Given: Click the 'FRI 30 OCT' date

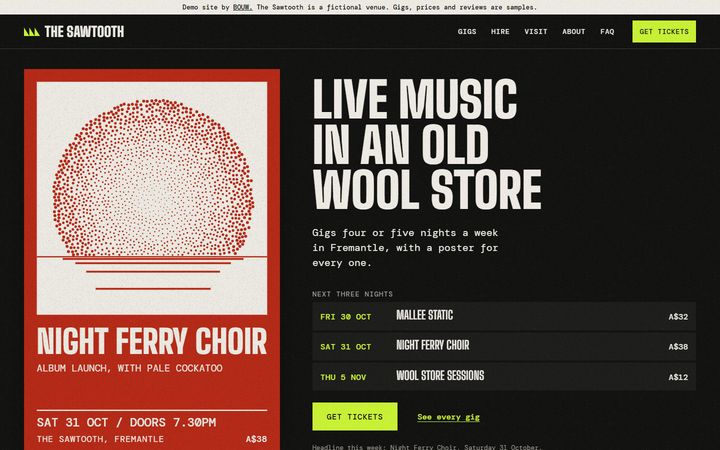Looking at the screenshot, I should [x=345, y=317].
